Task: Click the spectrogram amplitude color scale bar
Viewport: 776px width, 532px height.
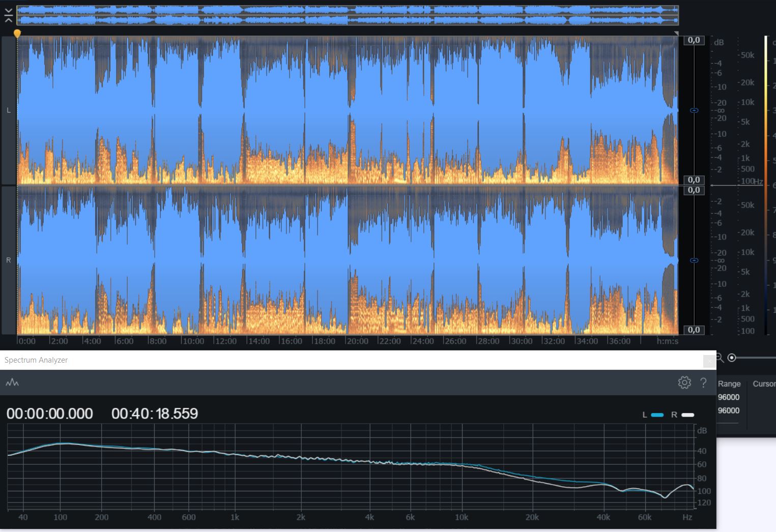Action: (766, 185)
